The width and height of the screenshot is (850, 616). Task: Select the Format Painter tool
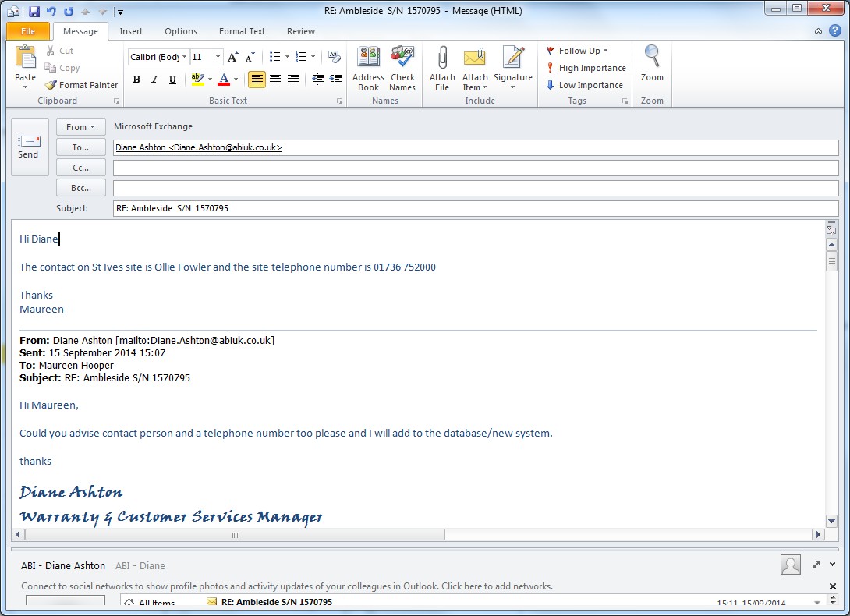point(82,85)
